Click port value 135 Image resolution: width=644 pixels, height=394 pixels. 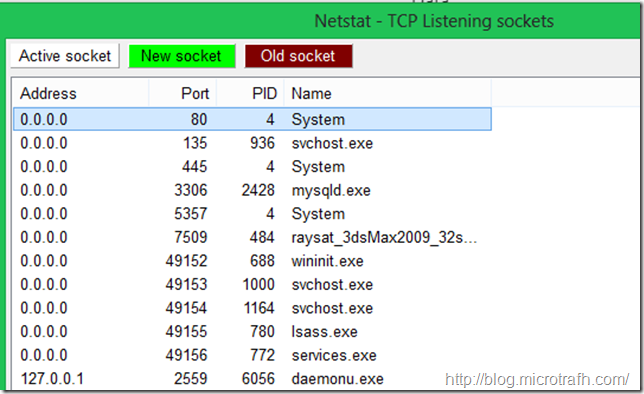coord(195,143)
